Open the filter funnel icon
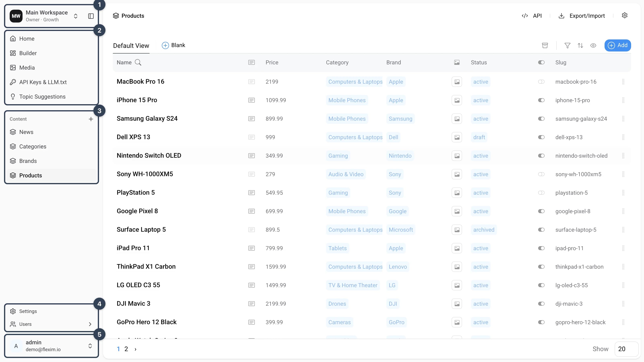This screenshot has height=362, width=644. click(568, 45)
